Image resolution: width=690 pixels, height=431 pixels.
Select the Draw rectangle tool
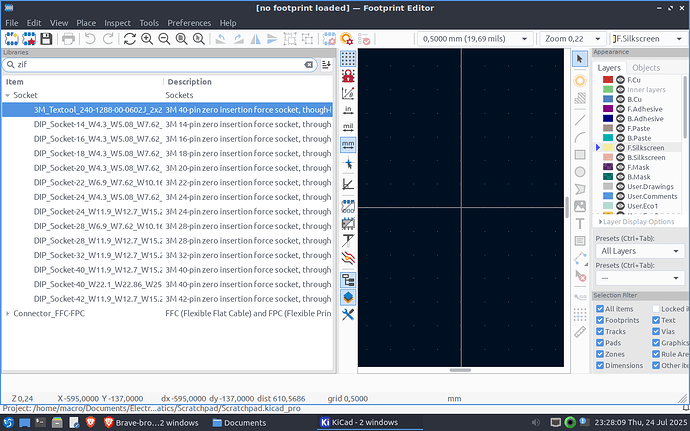pos(580,155)
